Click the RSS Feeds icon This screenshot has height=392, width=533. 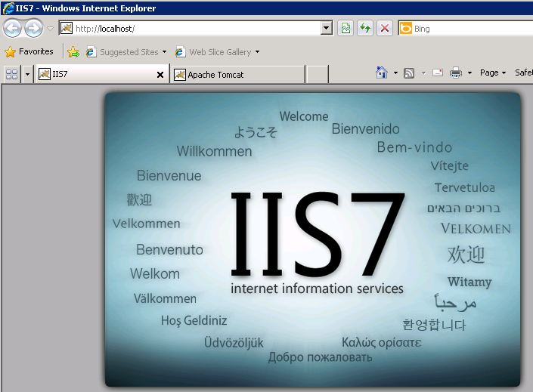tap(409, 73)
